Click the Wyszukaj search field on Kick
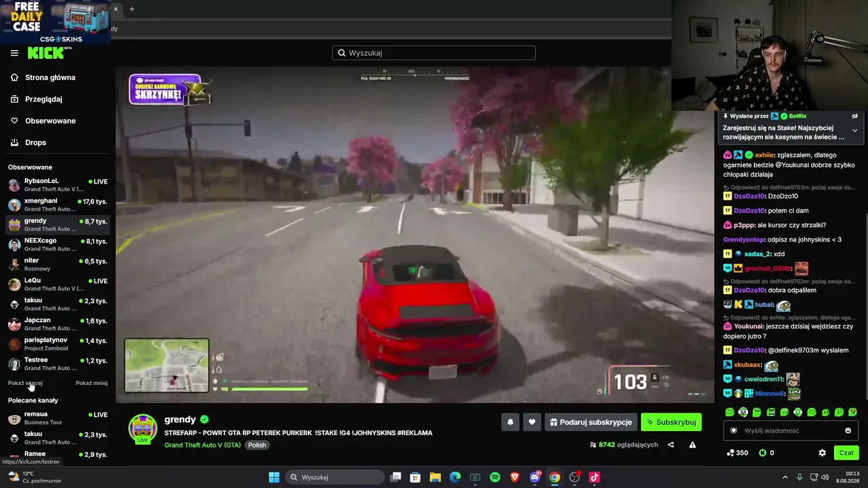The width and height of the screenshot is (868, 488). (x=434, y=53)
